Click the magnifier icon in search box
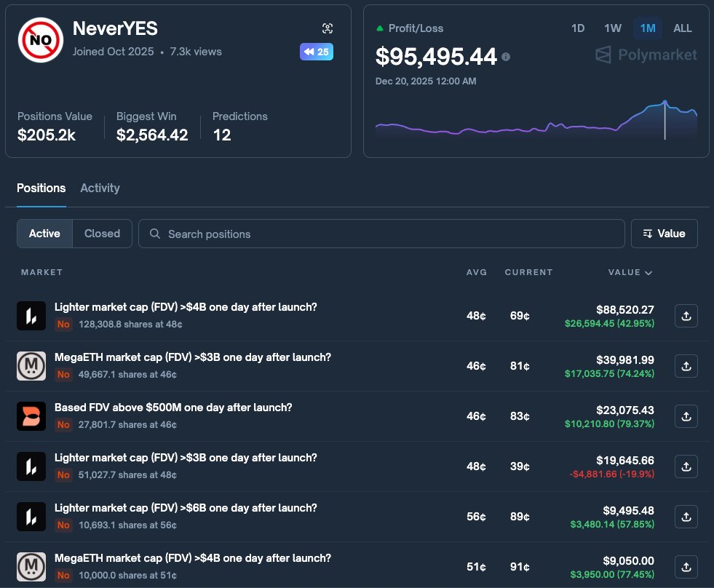This screenshot has height=588, width=714. [x=155, y=234]
